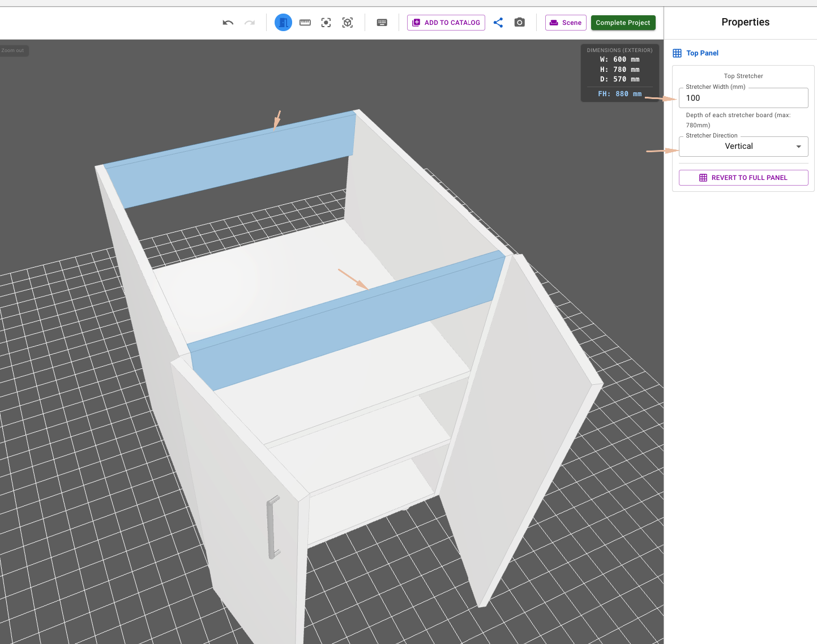Click the Top Panel grid icon
The image size is (817, 644).
[x=677, y=53]
